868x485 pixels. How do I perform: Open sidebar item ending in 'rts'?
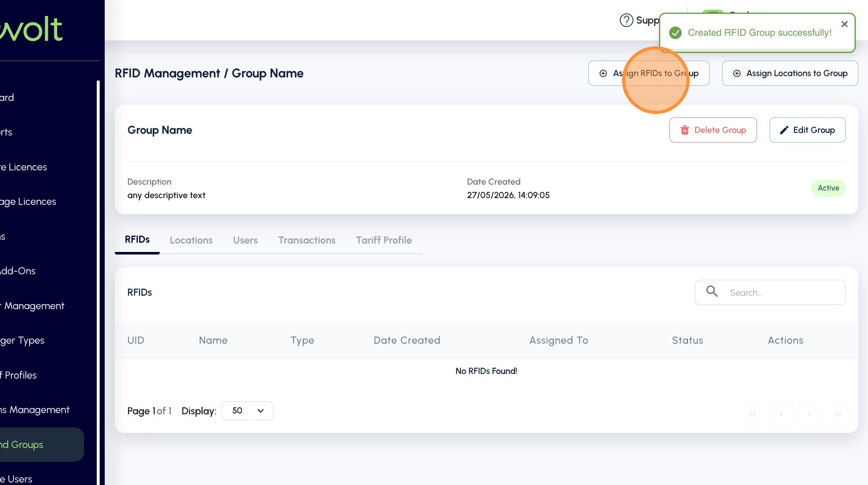6,132
